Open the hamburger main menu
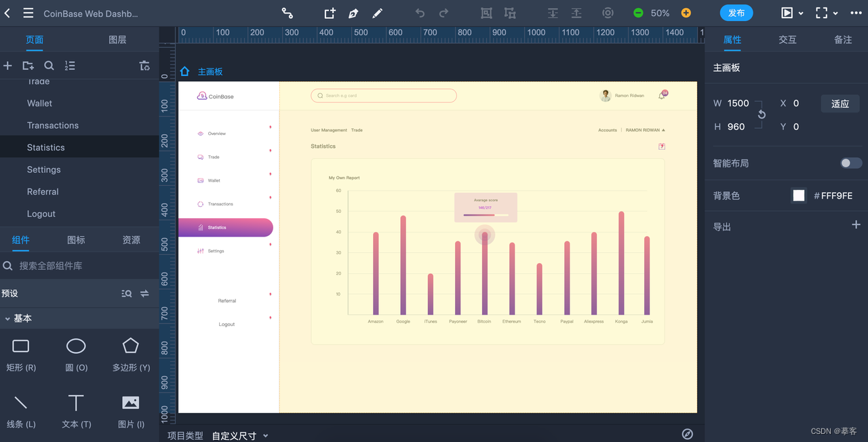The image size is (868, 442). 28,13
